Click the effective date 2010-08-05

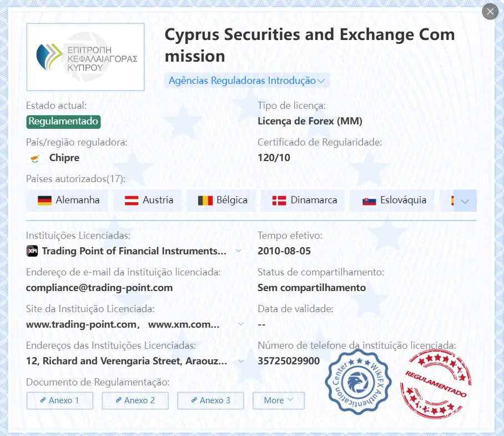point(284,251)
